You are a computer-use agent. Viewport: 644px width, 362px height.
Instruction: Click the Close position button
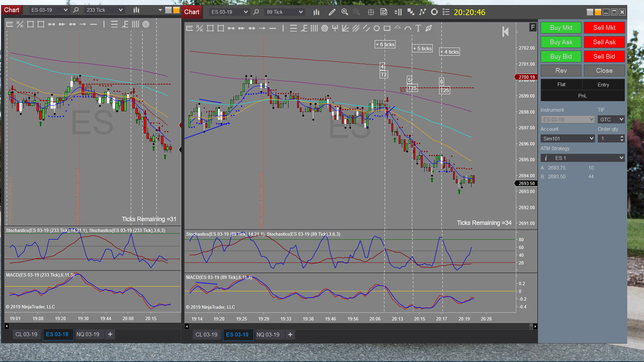(x=604, y=71)
